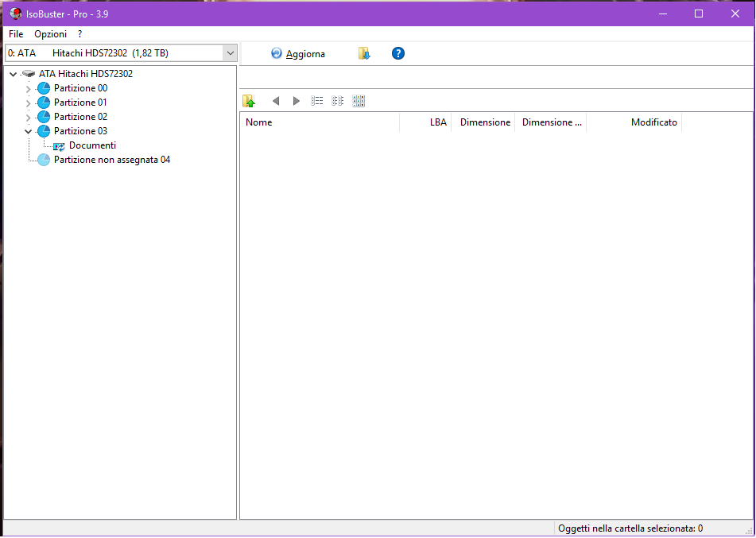Collapse Partizione 03 tree node

tap(29, 131)
